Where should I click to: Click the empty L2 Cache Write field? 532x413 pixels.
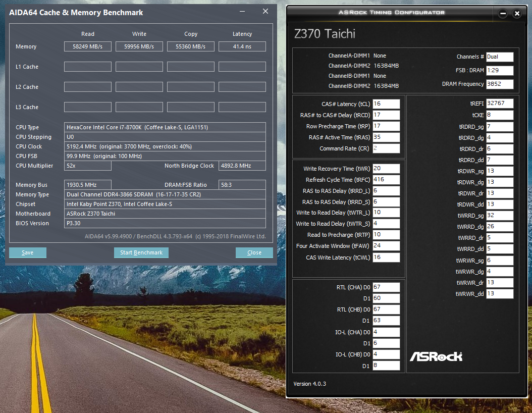tap(139, 87)
